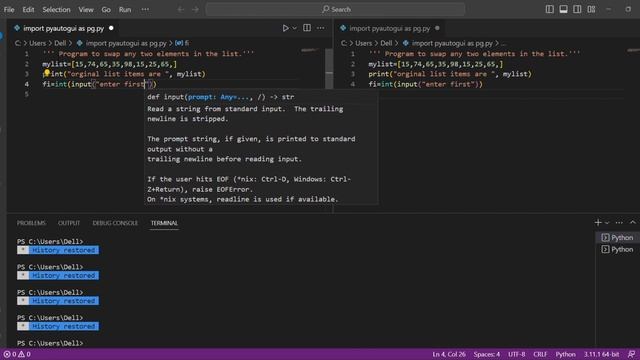
Task: Click Users in left editor breadcrumb
Action: point(37,43)
